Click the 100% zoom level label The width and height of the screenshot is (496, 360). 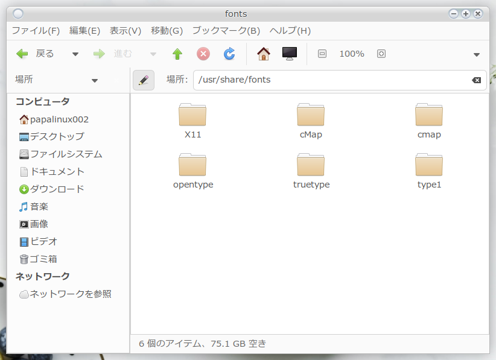tap(352, 54)
